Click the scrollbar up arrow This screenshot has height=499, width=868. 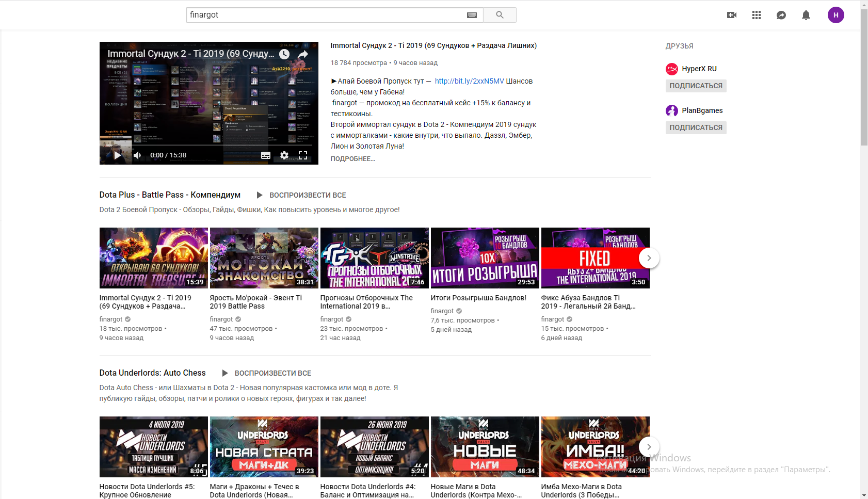864,5
